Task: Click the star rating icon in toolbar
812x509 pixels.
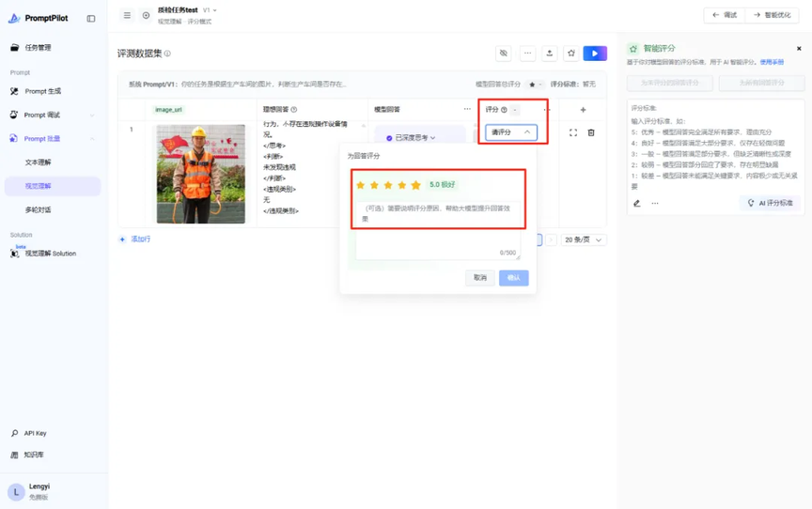Action: coord(571,54)
